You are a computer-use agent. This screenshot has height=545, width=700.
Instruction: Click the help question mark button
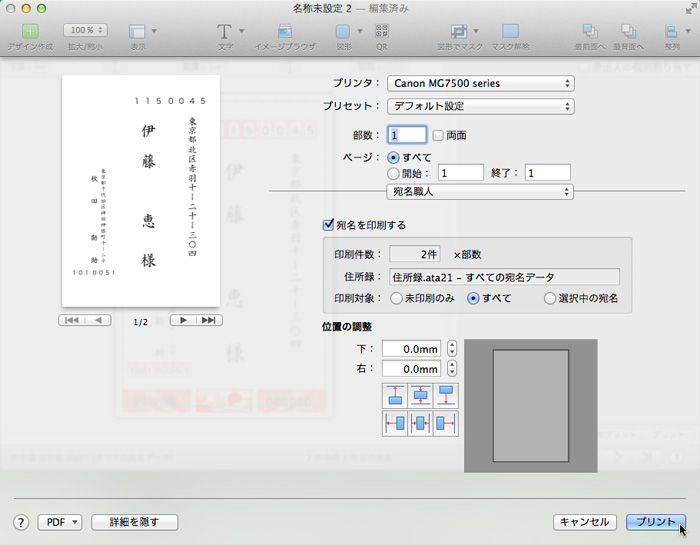[20, 522]
